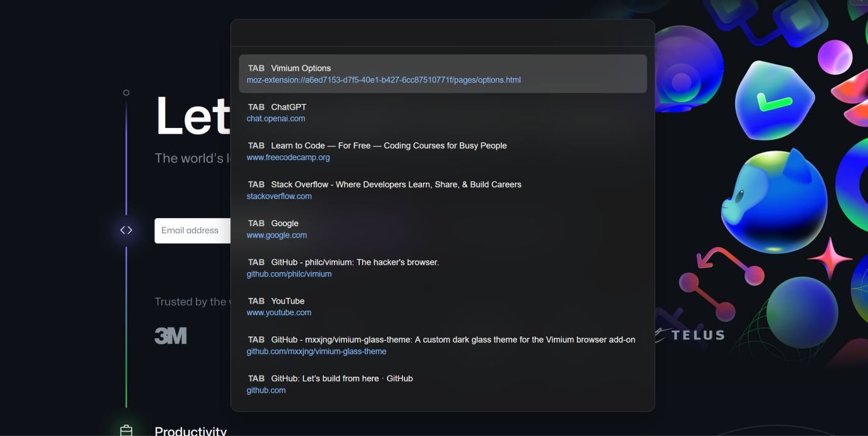The width and height of the screenshot is (868, 436).
Task: Click the github.com/philc/vimium URL text
Action: (289, 274)
